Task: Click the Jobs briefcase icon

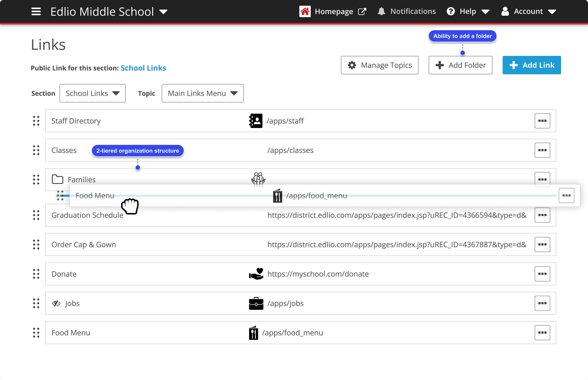Action: (256, 303)
